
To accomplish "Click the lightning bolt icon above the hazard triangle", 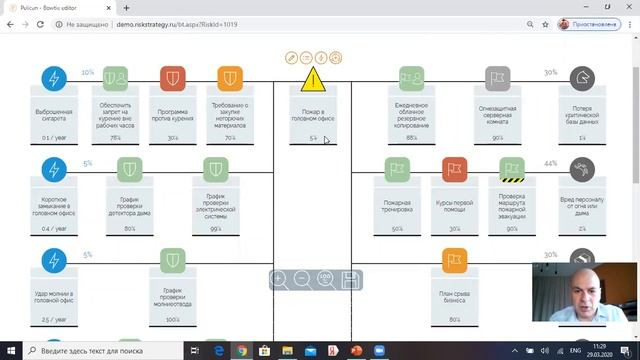I will click(x=321, y=58).
